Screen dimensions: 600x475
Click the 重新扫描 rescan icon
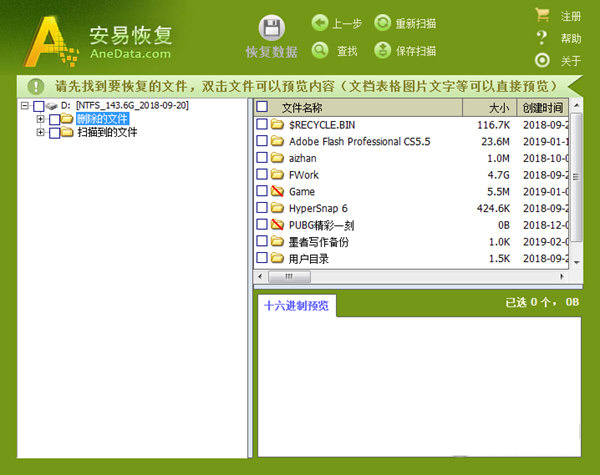382,23
